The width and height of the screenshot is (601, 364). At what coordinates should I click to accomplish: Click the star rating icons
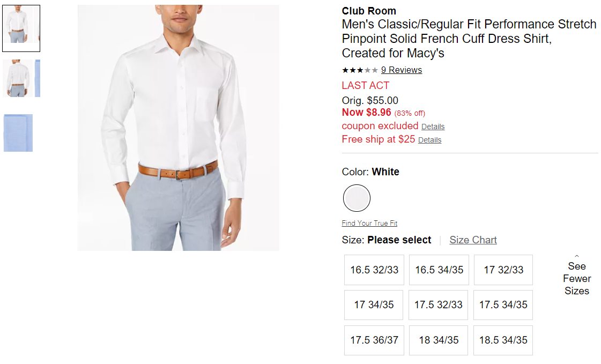(360, 70)
